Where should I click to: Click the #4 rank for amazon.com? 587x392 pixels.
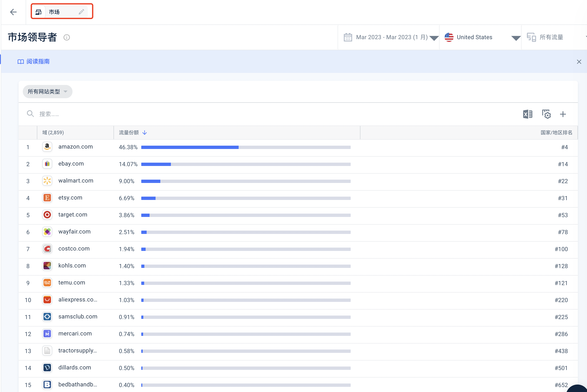pos(564,147)
